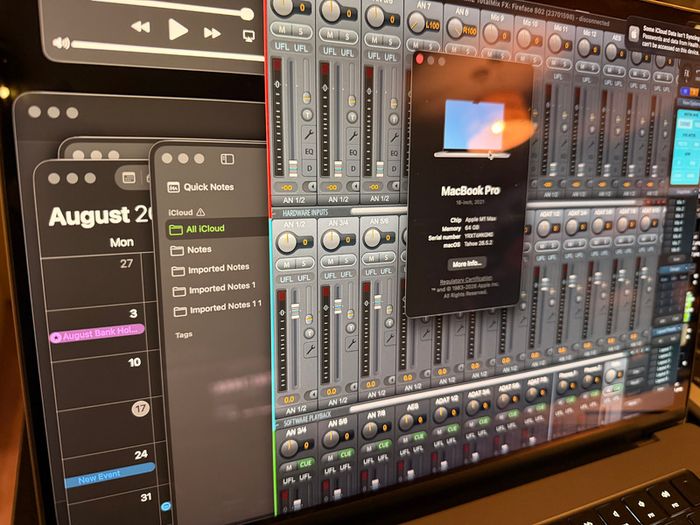Open the Imported Notes 1 folder
The image size is (700, 525).
(x=214, y=288)
